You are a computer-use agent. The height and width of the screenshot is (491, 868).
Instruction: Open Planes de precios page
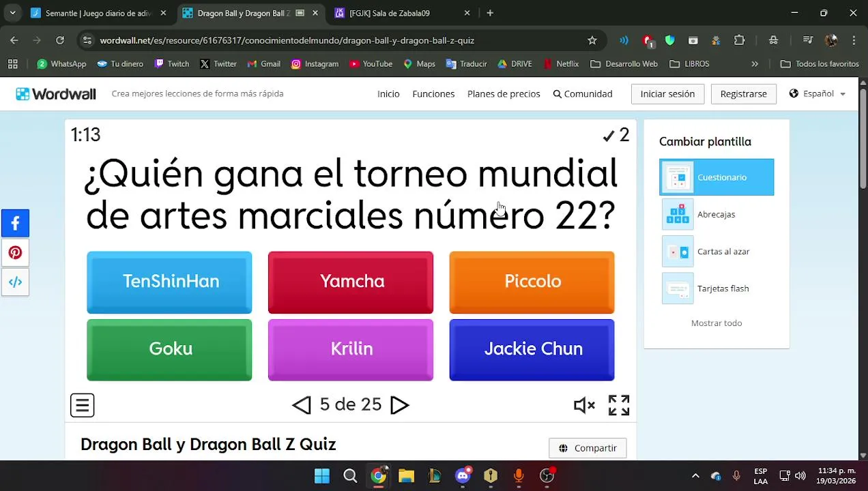tap(504, 94)
